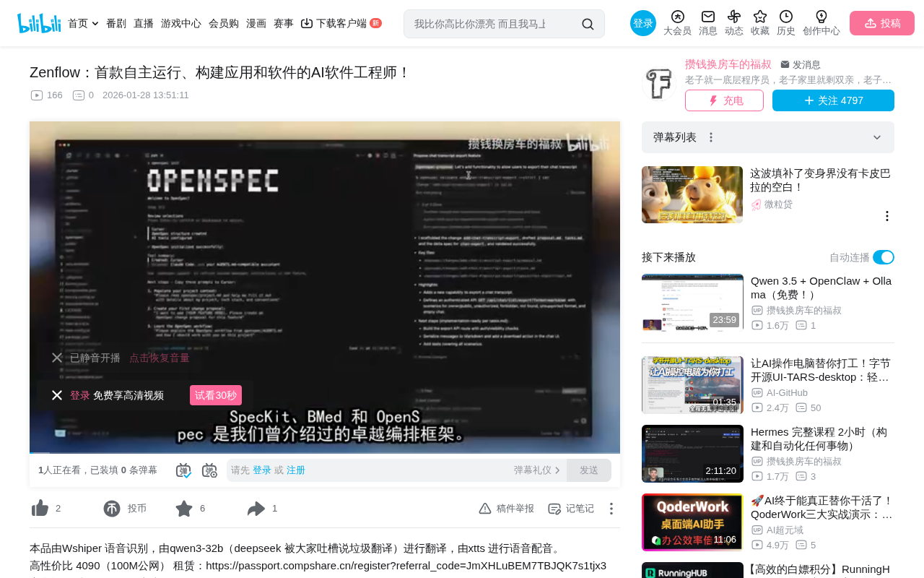Click the 登录 avatar button
The width and height of the screenshot is (924, 578).
[x=643, y=23]
